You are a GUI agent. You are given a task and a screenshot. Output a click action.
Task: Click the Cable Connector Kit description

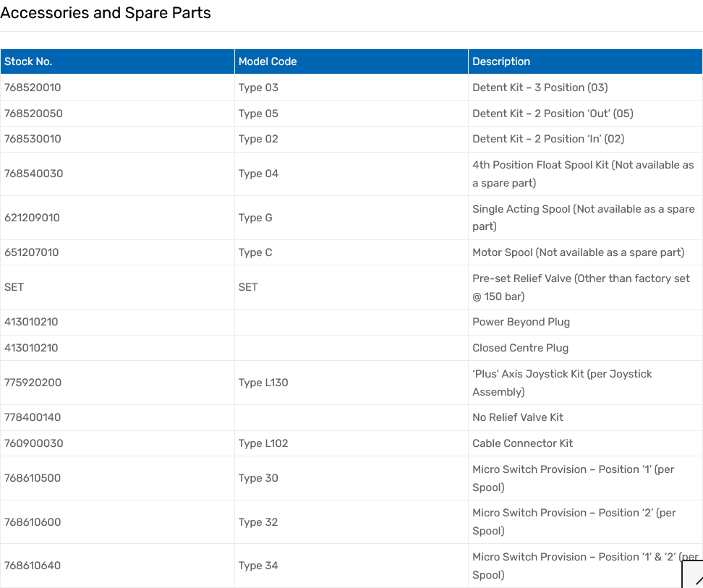click(522, 443)
